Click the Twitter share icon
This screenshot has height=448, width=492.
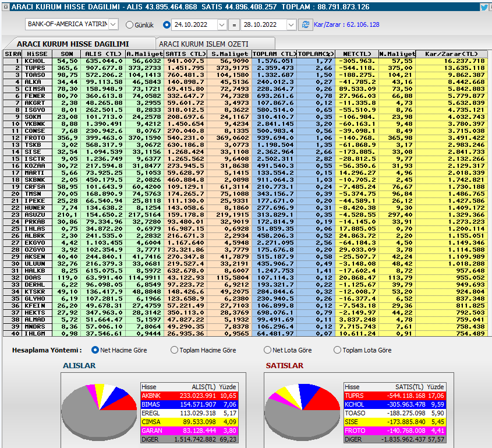[484, 7]
